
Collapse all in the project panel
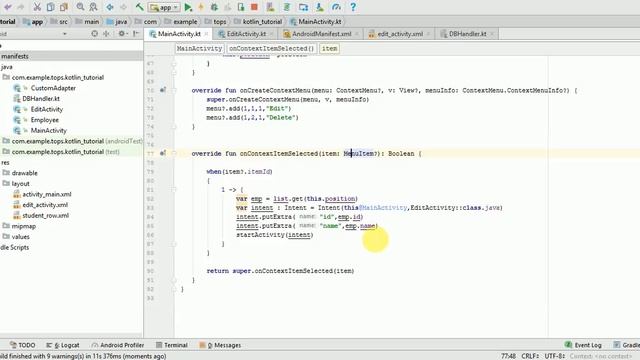[107, 34]
